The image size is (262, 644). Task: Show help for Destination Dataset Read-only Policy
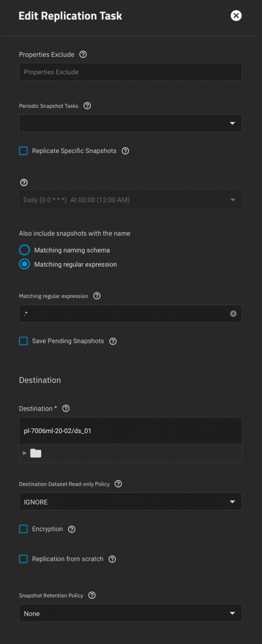coord(118,484)
